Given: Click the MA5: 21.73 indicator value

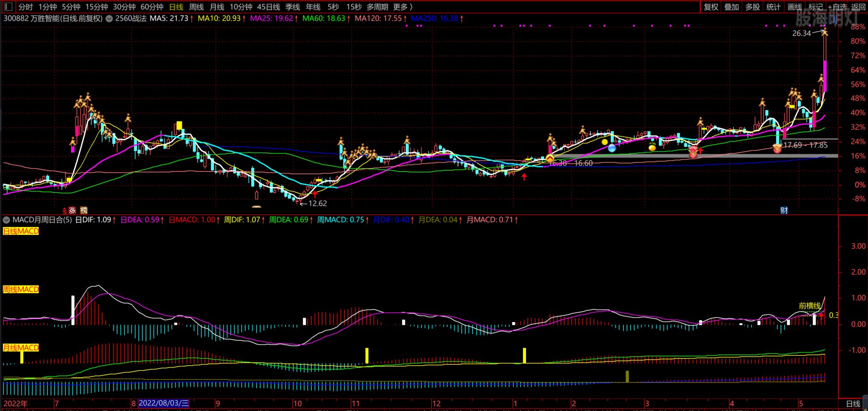Looking at the screenshot, I should [169, 18].
